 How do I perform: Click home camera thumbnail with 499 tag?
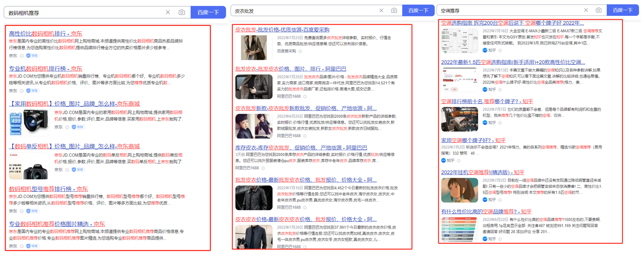(29, 123)
